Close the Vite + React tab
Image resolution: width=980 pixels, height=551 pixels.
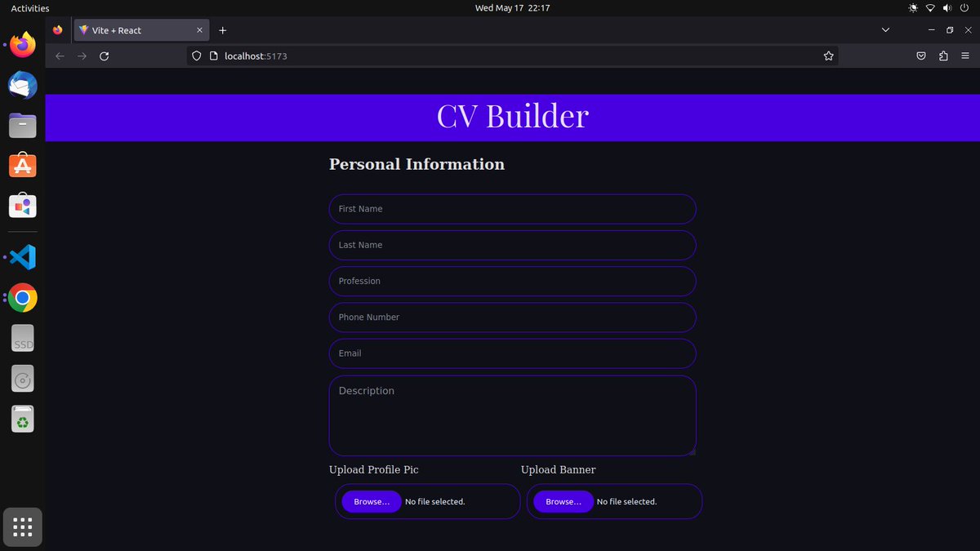[x=199, y=30]
